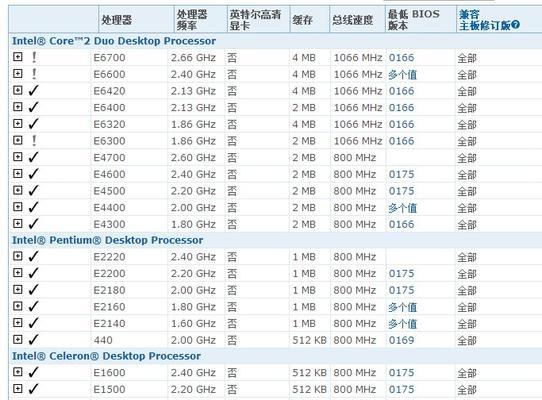The width and height of the screenshot is (542, 400).
Task: Click the Intel Pentium Desktop Processor section heading
Action: [x=108, y=240]
